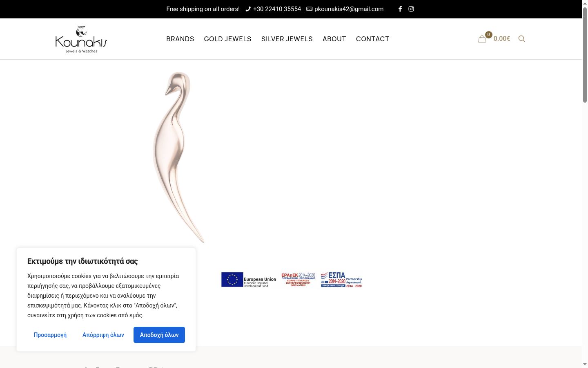Accept all cookies with Αποδοχή όλων
Viewport: 588px width, 368px height.
tap(159, 335)
